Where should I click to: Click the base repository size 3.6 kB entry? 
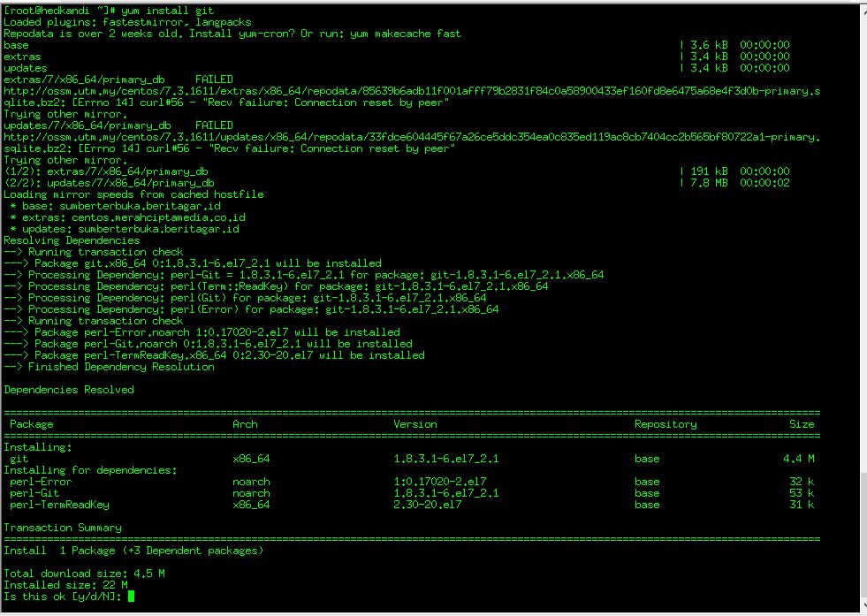tap(705, 44)
